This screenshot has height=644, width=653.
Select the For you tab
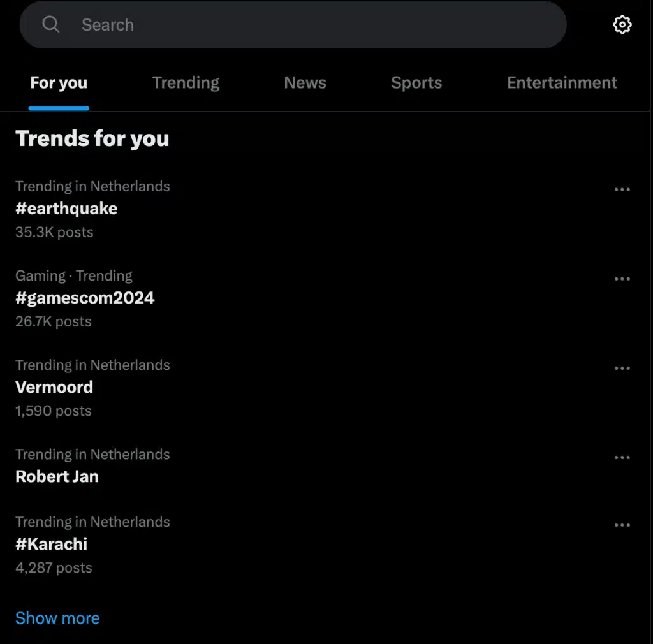[59, 82]
